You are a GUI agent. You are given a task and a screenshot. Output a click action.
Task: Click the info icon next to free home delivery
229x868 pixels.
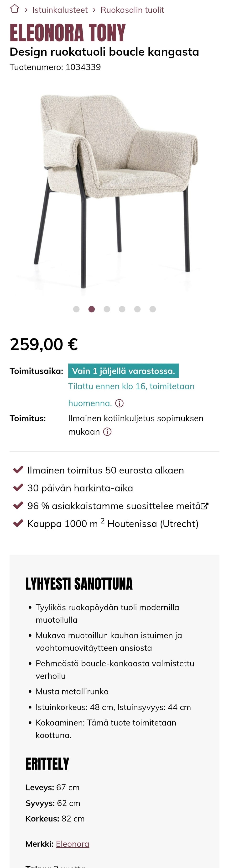(x=107, y=432)
